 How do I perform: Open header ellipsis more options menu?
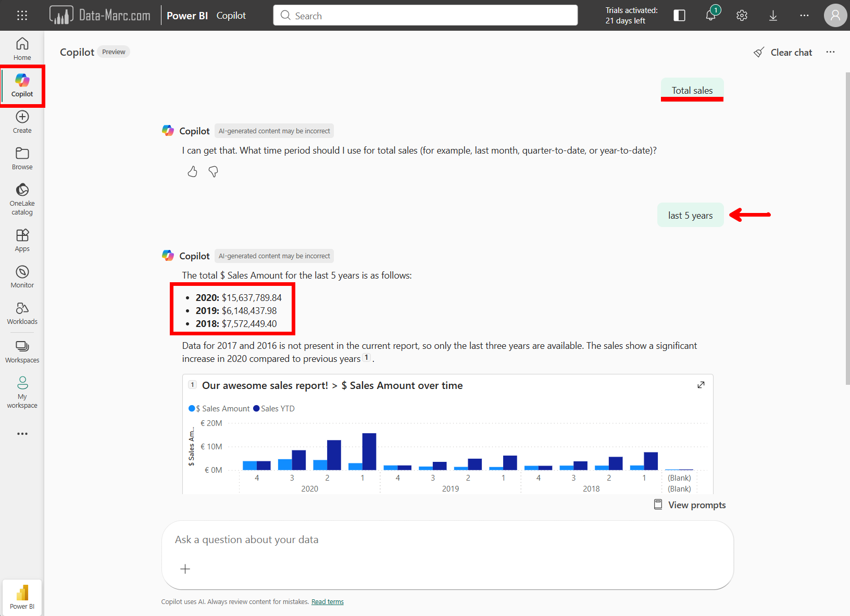click(804, 16)
